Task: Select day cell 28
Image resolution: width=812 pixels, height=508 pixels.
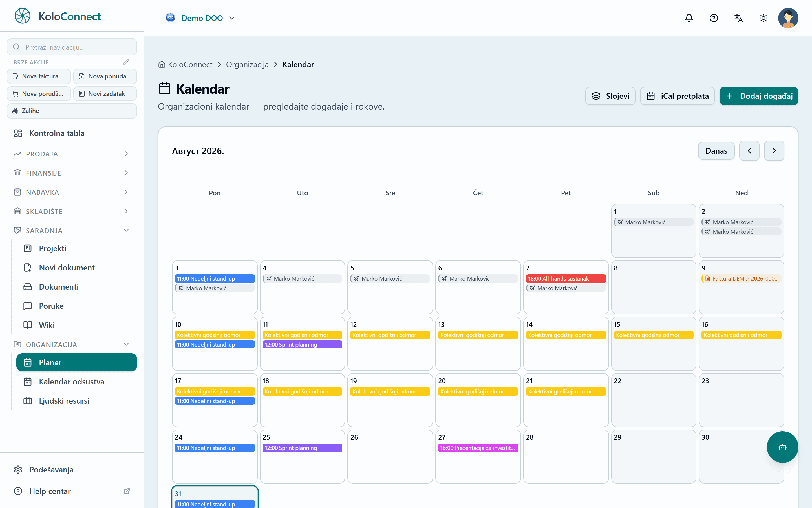Action: (566, 456)
